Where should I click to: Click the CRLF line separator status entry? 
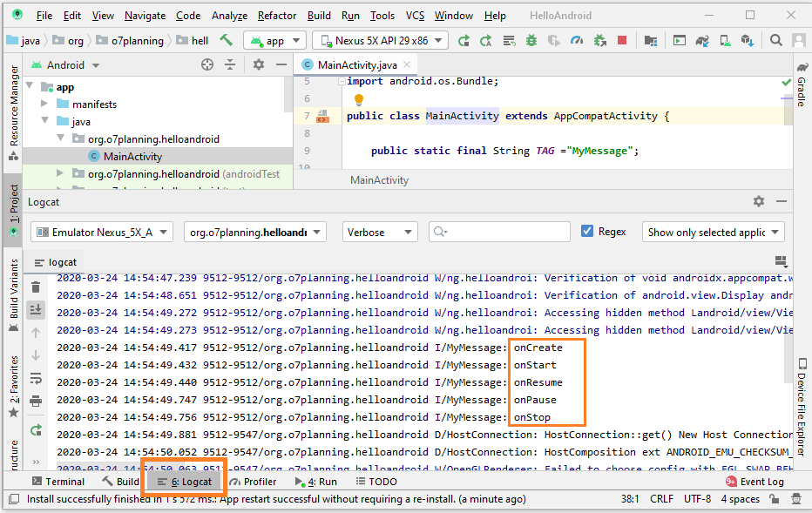[662, 499]
